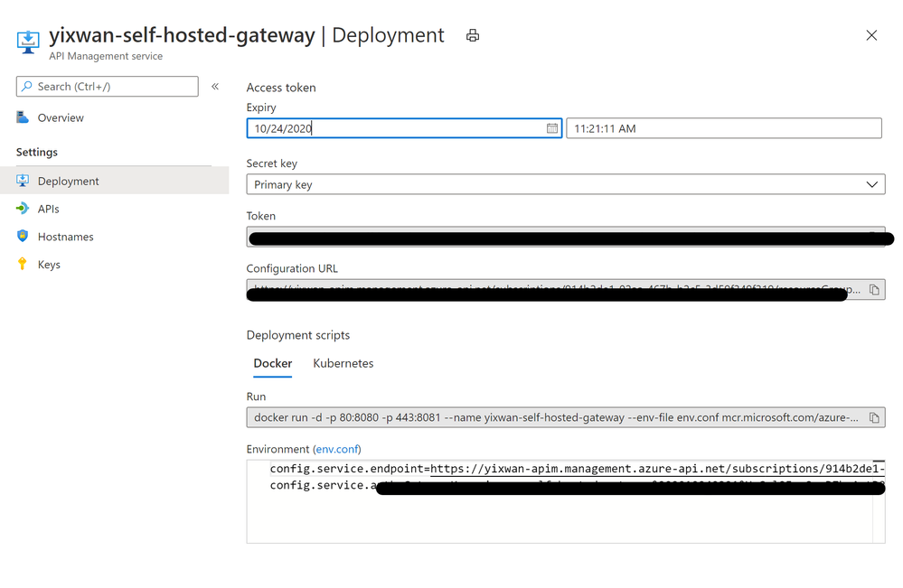Click the Settings section heading
Screen dimensions: 903x588
(37, 153)
